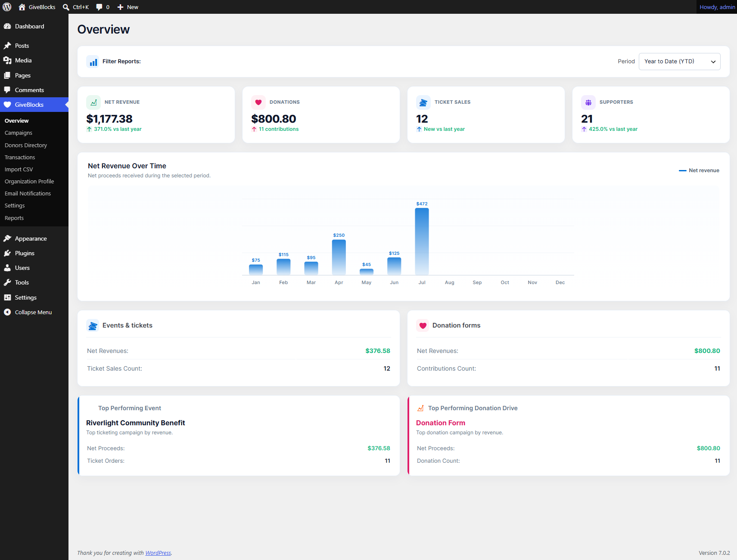Click the 425.0% vs last year text

click(x=613, y=129)
